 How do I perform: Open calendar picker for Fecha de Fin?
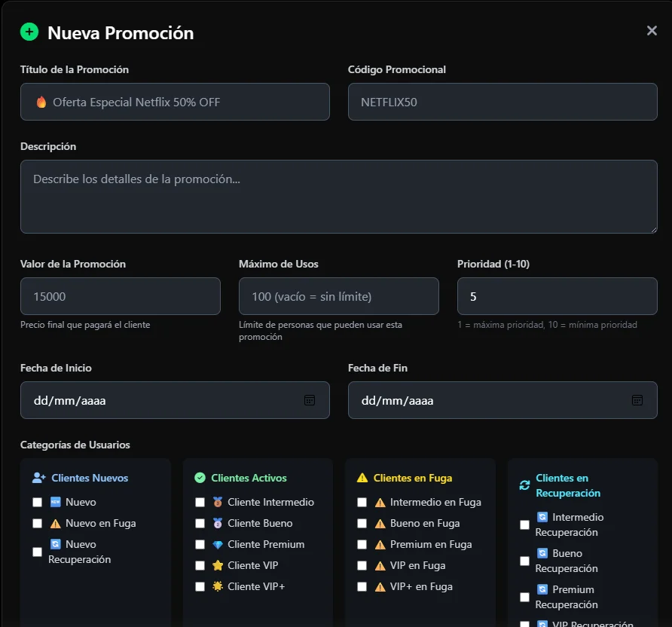click(x=637, y=400)
